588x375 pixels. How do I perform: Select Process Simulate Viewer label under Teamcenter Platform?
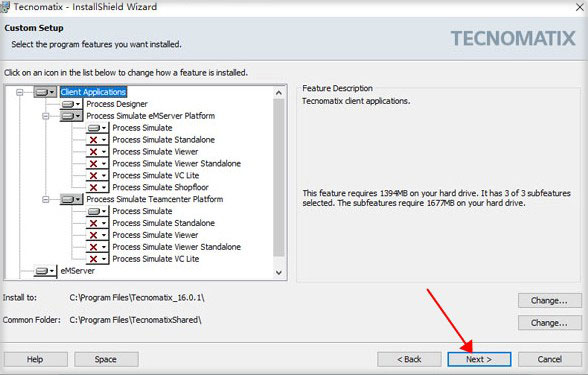[155, 235]
